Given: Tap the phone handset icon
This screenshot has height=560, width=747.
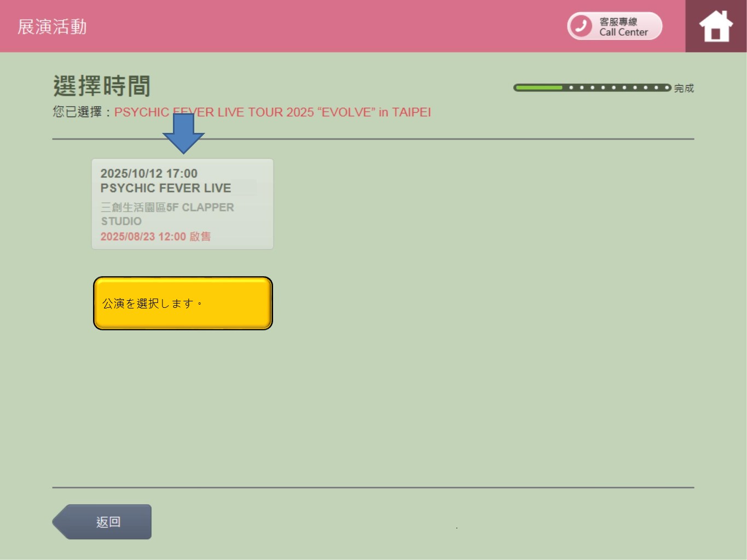Looking at the screenshot, I should coord(581,26).
